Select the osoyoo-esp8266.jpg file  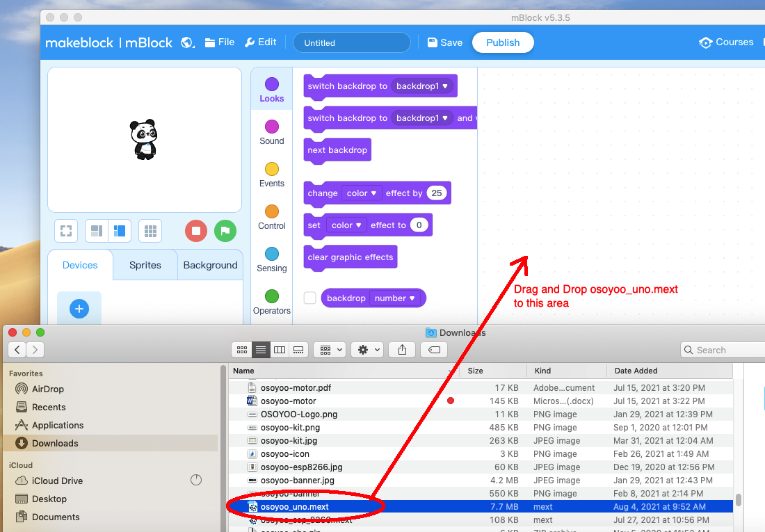pos(481,467)
